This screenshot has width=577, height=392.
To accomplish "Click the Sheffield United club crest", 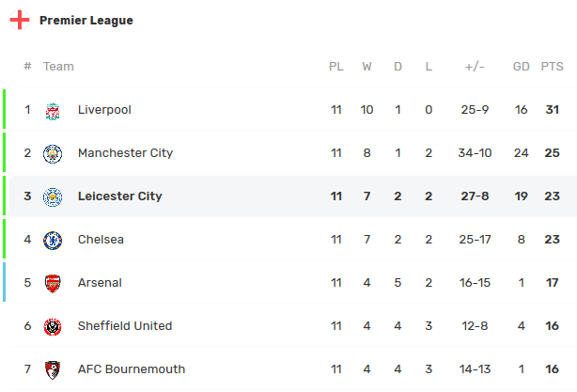I will (53, 326).
